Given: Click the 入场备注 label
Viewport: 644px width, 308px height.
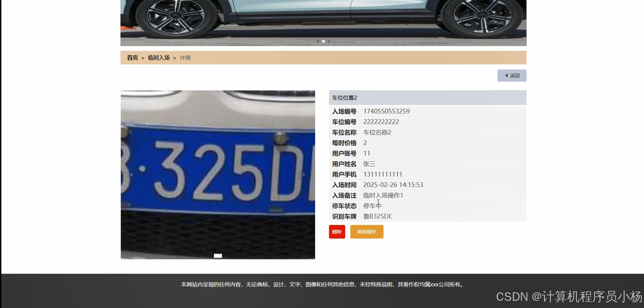Looking at the screenshot, I should coord(344,195).
